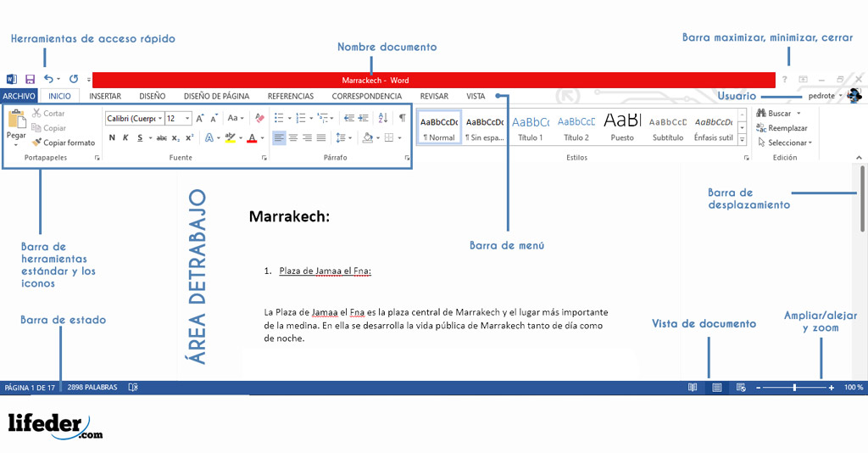
Task: Switch to Read Mode view in status bar
Action: tap(693, 388)
